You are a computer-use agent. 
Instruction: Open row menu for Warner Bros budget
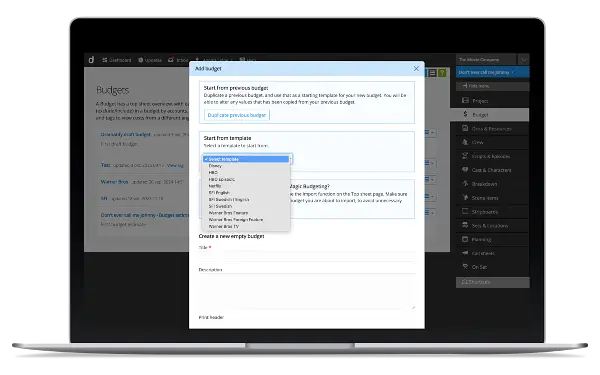(x=429, y=179)
